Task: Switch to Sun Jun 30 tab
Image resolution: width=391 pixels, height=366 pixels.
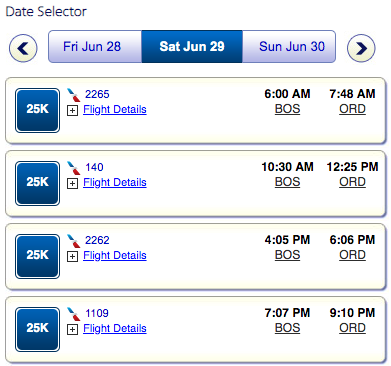Action: coord(289,46)
